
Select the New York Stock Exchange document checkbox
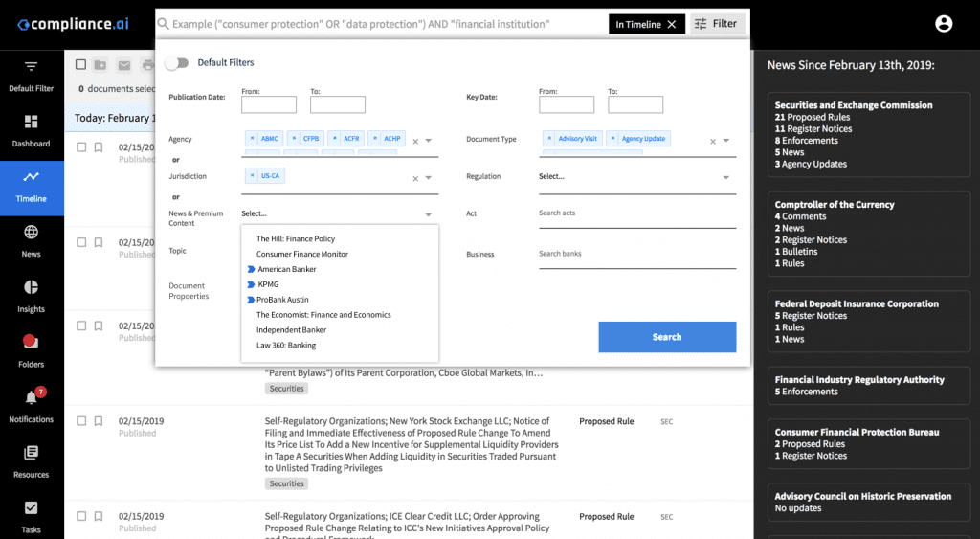tap(81, 421)
